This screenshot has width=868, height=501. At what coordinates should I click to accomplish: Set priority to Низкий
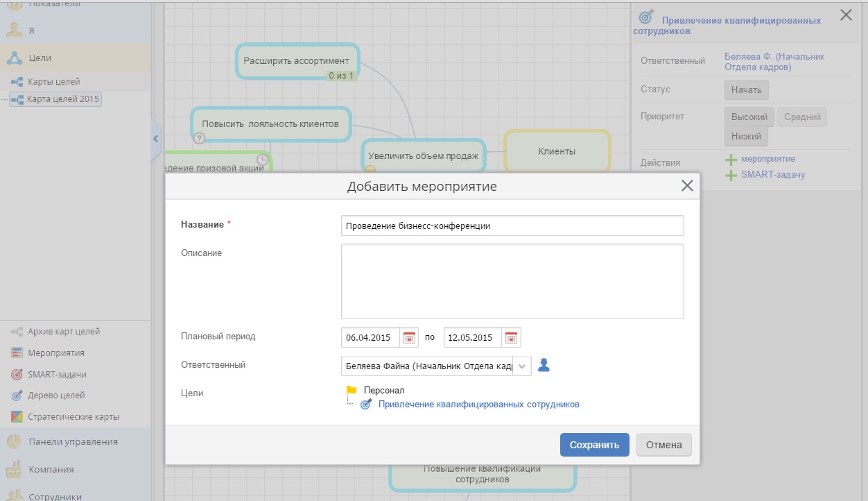tap(746, 137)
